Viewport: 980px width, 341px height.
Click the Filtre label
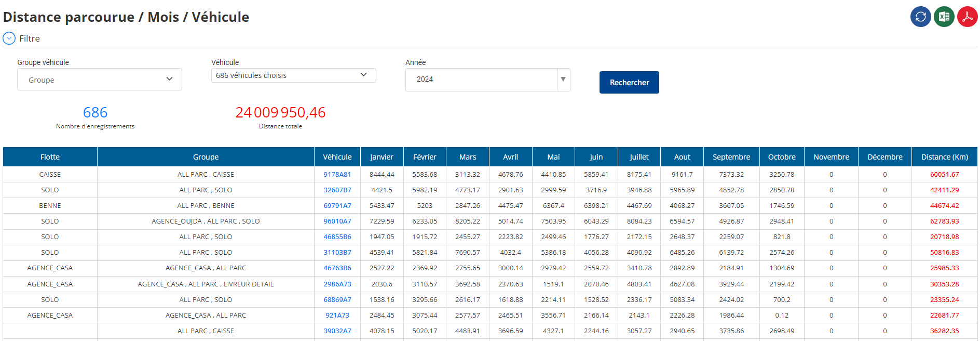[x=30, y=38]
